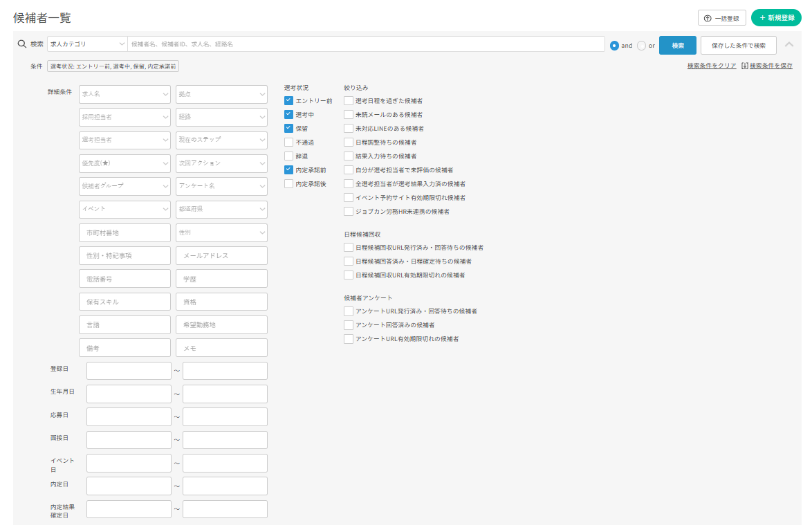The height and width of the screenshot is (532, 812).
Task: Check the 不通過 checkbox
Action: [289, 142]
